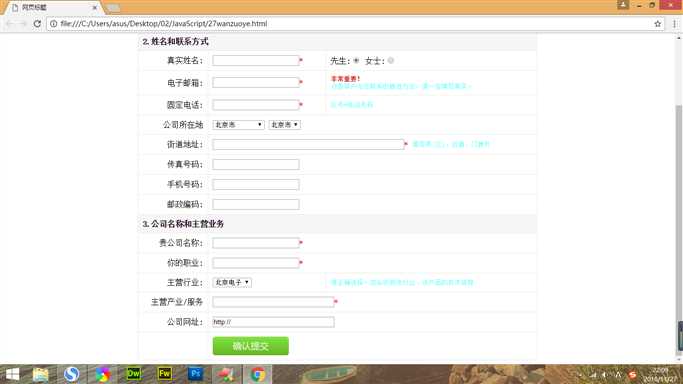The image size is (683, 384).
Task: Launch Dreamweaver from taskbar
Action: (x=133, y=374)
